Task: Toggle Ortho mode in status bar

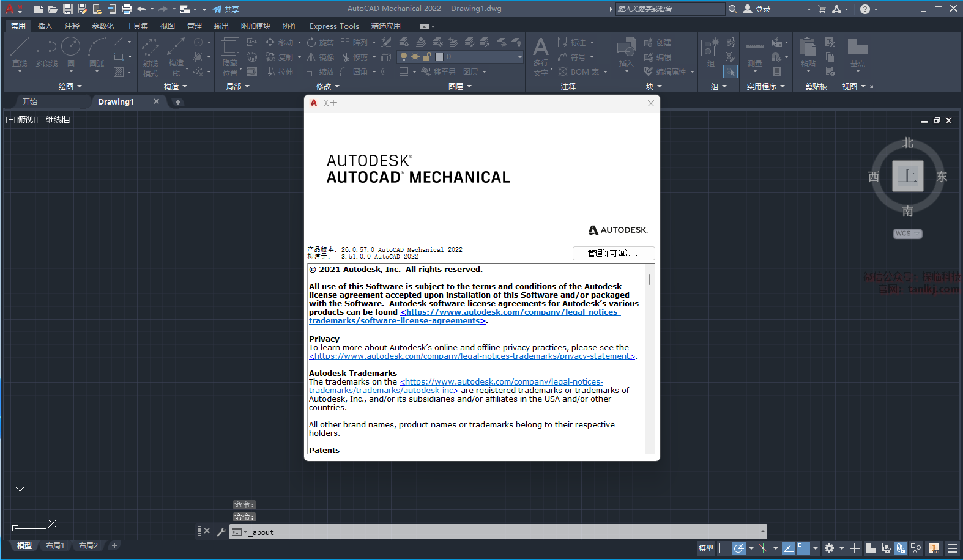Action: (x=724, y=548)
